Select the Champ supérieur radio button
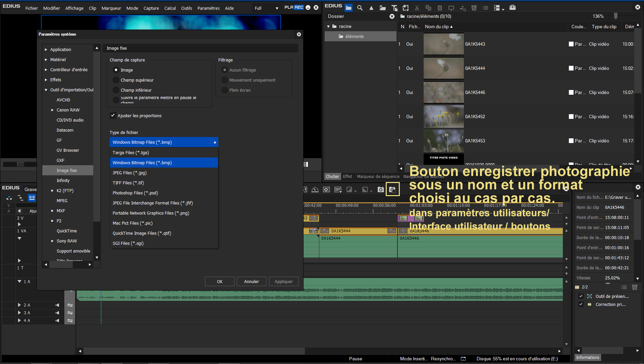 pyautogui.click(x=116, y=80)
